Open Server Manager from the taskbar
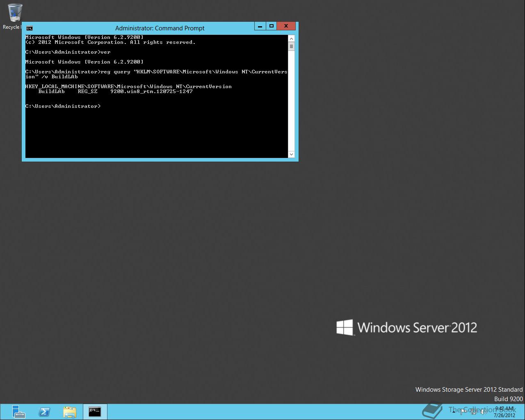Viewport: 525px width, 420px height. pyautogui.click(x=18, y=412)
